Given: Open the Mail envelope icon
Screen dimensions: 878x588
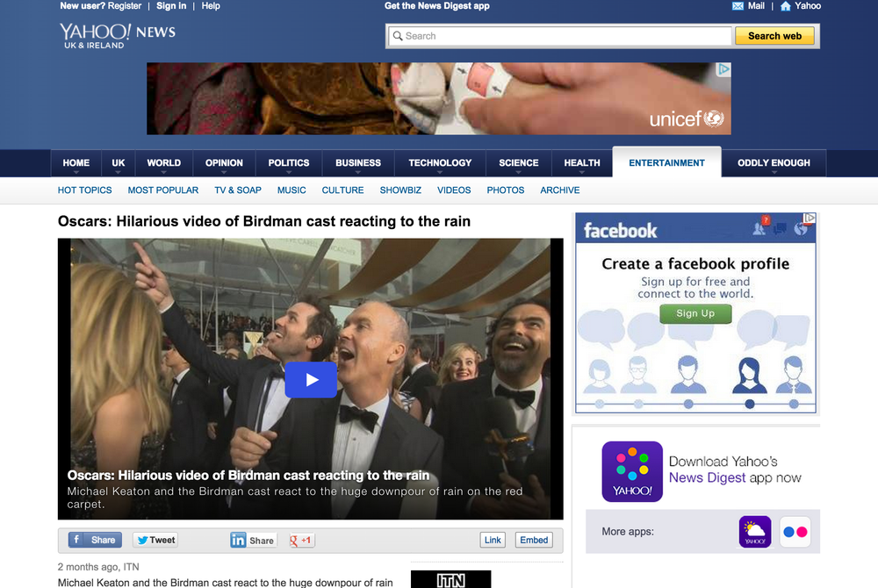Looking at the screenshot, I should click(738, 6).
